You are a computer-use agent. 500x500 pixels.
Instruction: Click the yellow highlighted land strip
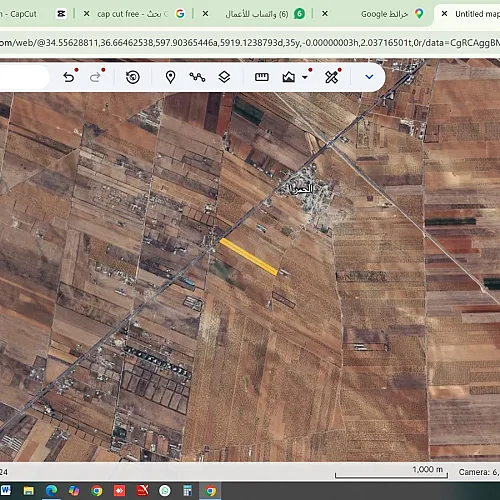[249, 257]
